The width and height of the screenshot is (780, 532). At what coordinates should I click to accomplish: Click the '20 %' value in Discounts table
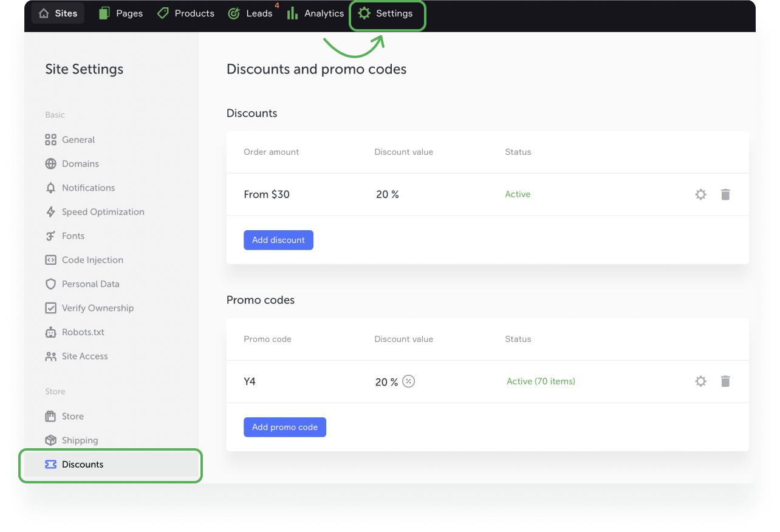[x=388, y=194]
